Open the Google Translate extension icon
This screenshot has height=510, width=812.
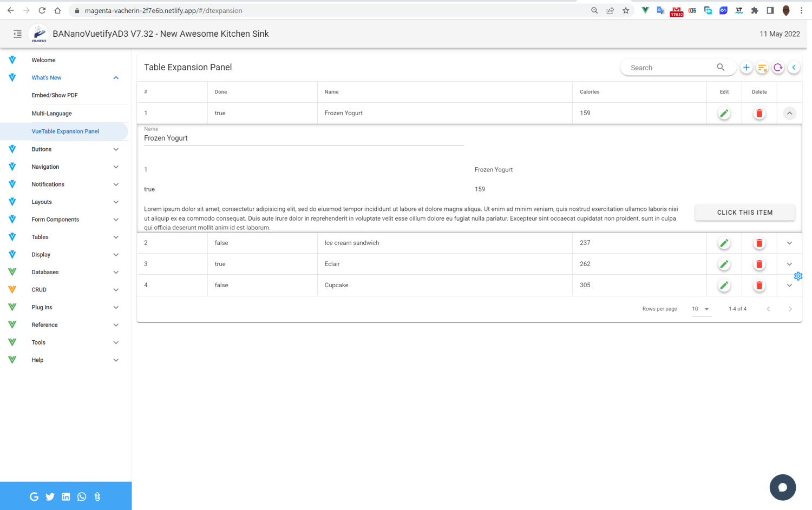pyautogui.click(x=660, y=10)
